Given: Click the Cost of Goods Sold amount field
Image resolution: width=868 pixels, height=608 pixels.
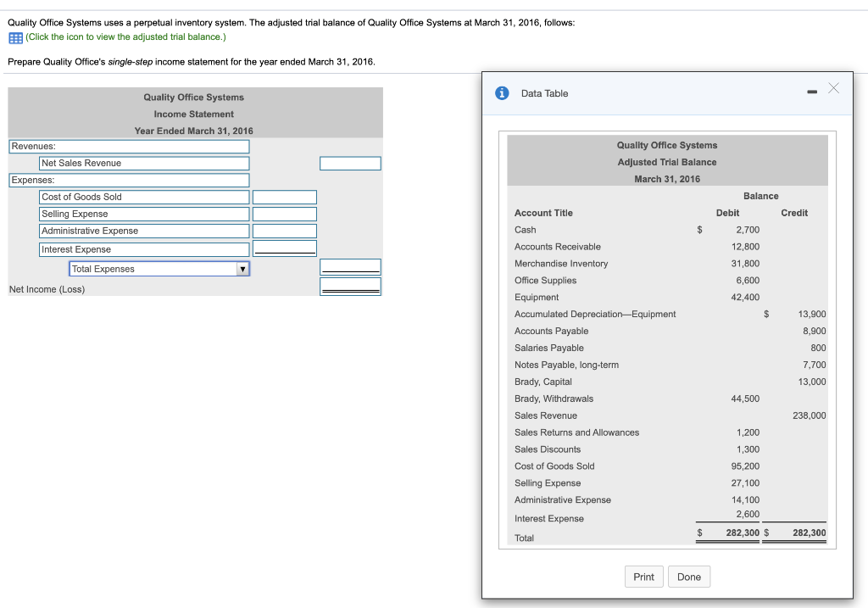Looking at the screenshot, I should pos(285,197).
